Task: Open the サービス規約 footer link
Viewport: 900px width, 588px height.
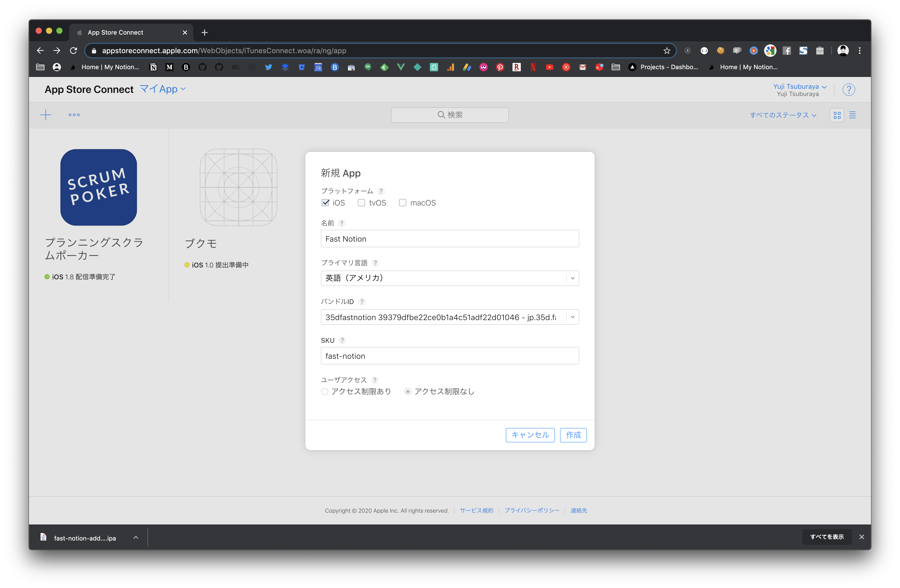Action: 476,511
